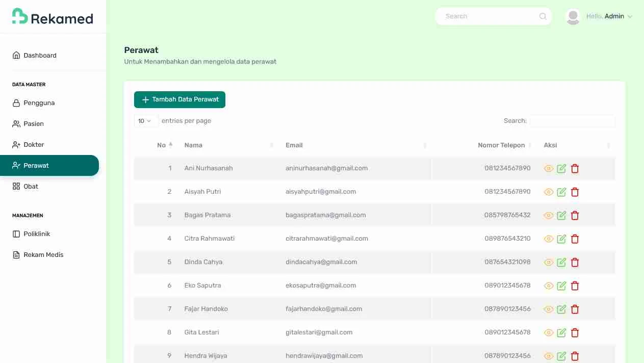Image resolution: width=644 pixels, height=363 pixels.
Task: Edit Dinda Cahya's nurse data
Action: tap(561, 263)
